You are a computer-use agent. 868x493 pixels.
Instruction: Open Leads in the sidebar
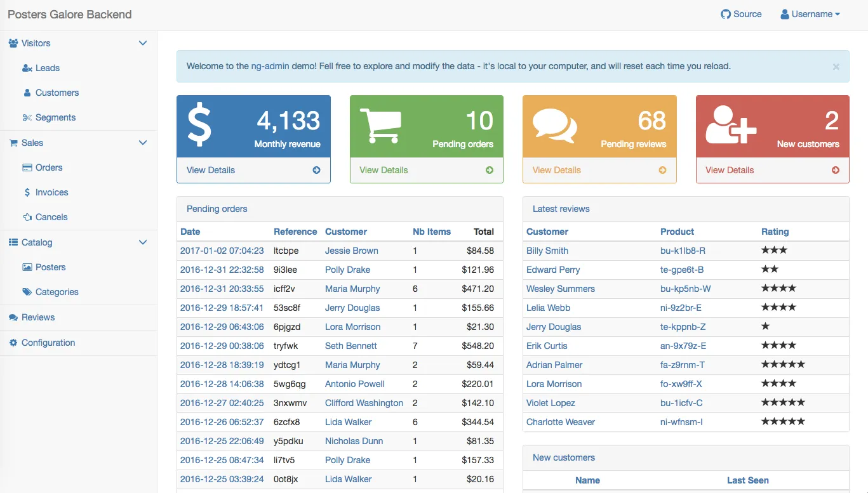point(47,68)
